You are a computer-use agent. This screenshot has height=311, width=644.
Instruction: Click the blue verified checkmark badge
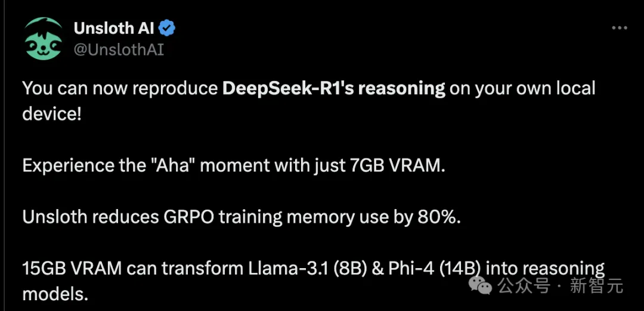pyautogui.click(x=168, y=28)
